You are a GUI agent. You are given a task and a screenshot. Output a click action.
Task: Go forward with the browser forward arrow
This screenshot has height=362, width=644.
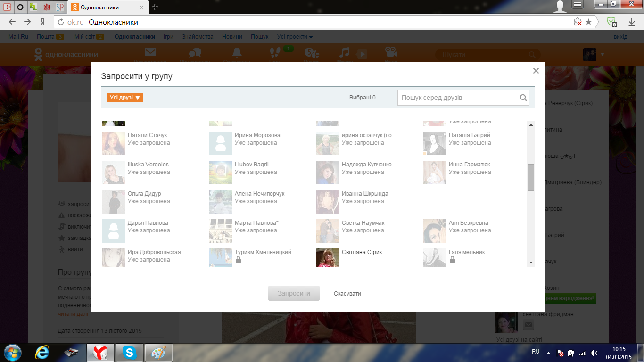[x=27, y=22]
